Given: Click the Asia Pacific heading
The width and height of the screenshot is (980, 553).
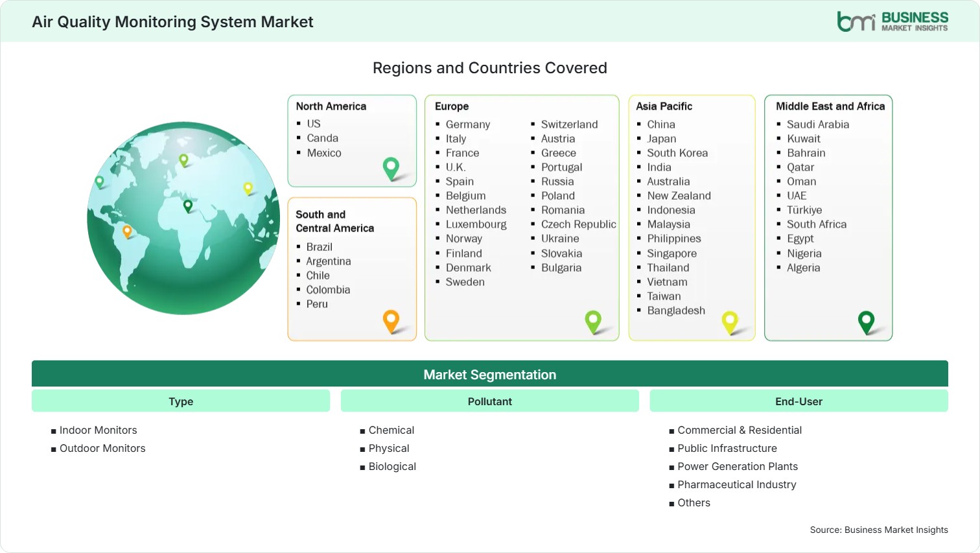Looking at the screenshot, I should click(x=664, y=106).
